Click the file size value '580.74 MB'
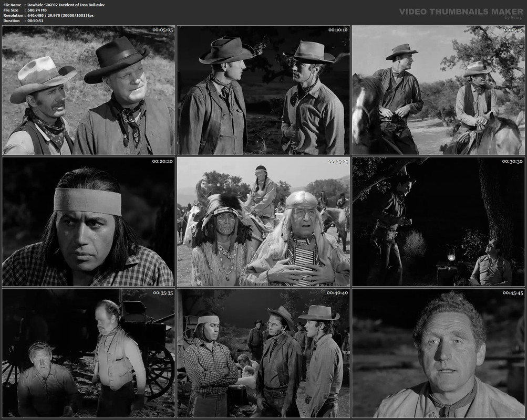Image resolution: width=527 pixels, height=420 pixels. point(37,10)
